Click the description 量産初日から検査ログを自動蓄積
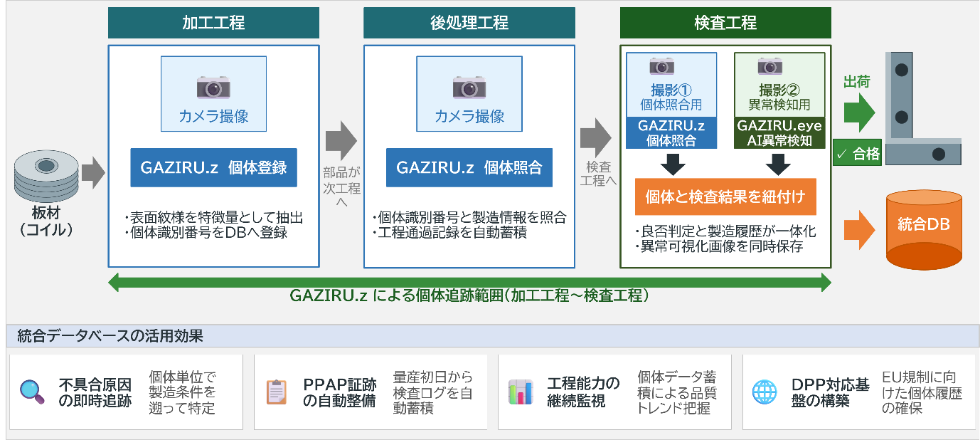The height and width of the screenshot is (440, 980). [432, 392]
